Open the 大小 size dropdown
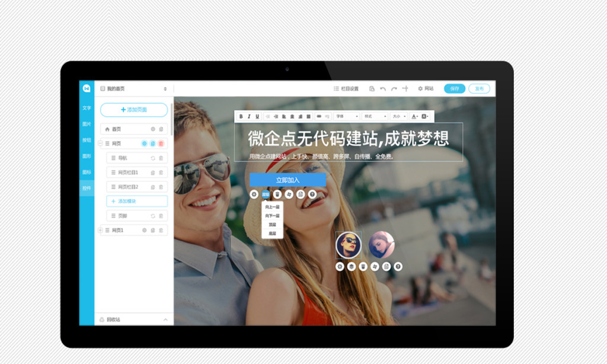 coord(399,116)
